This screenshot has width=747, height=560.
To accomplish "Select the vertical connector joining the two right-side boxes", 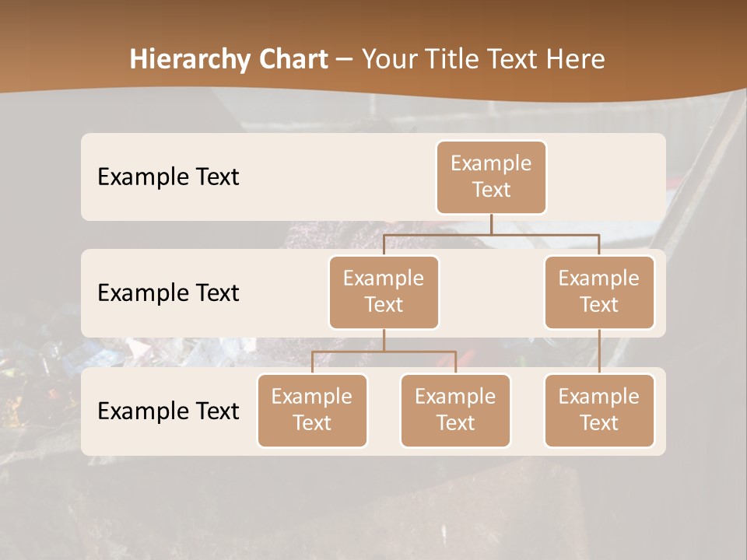I will point(599,352).
